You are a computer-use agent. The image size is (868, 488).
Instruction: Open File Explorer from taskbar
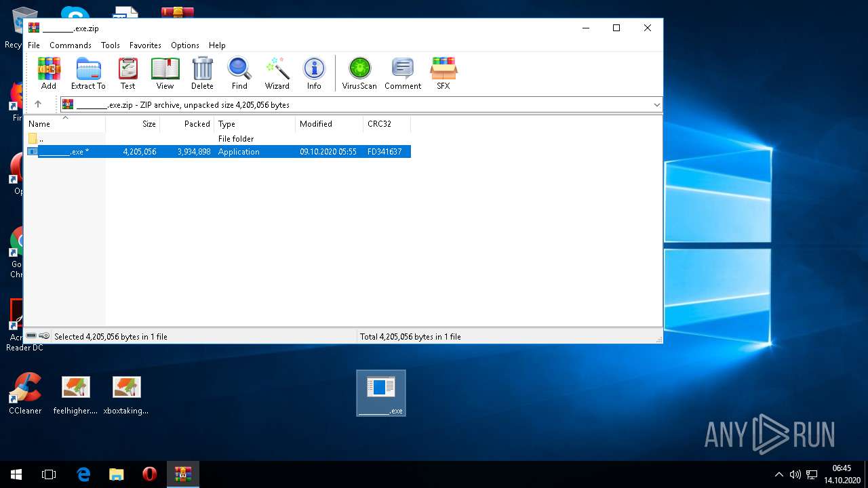click(117, 474)
